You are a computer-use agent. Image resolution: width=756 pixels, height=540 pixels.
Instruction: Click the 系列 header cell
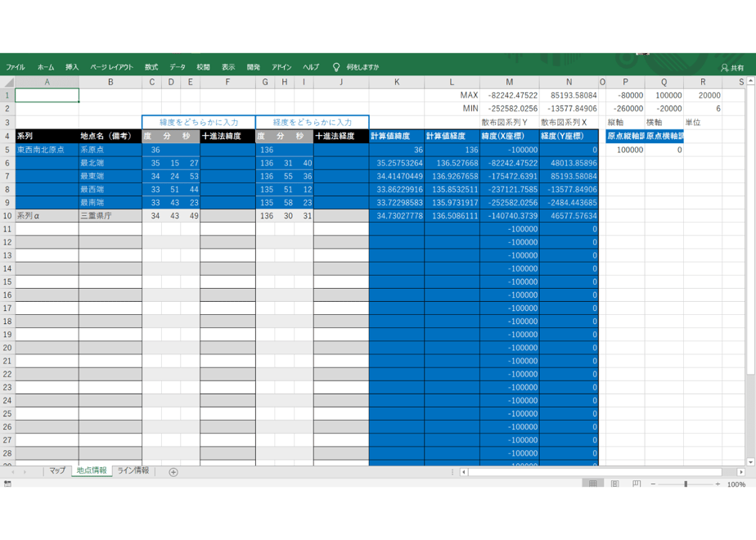(47, 136)
